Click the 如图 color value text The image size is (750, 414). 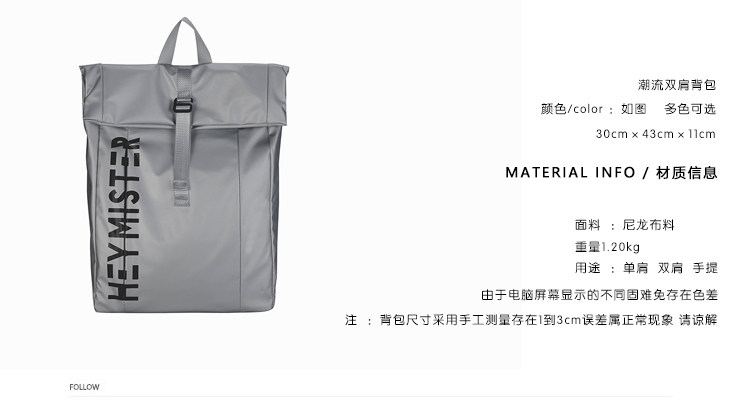(633, 109)
